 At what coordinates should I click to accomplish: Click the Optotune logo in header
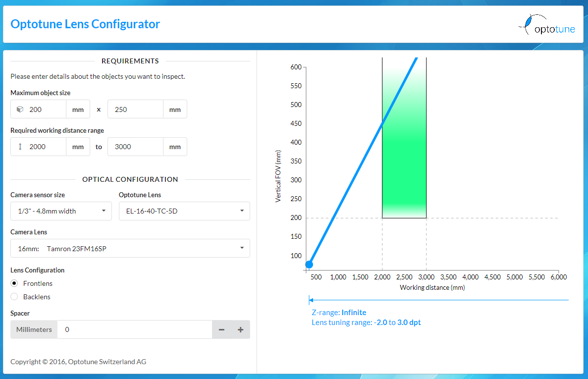(x=547, y=25)
